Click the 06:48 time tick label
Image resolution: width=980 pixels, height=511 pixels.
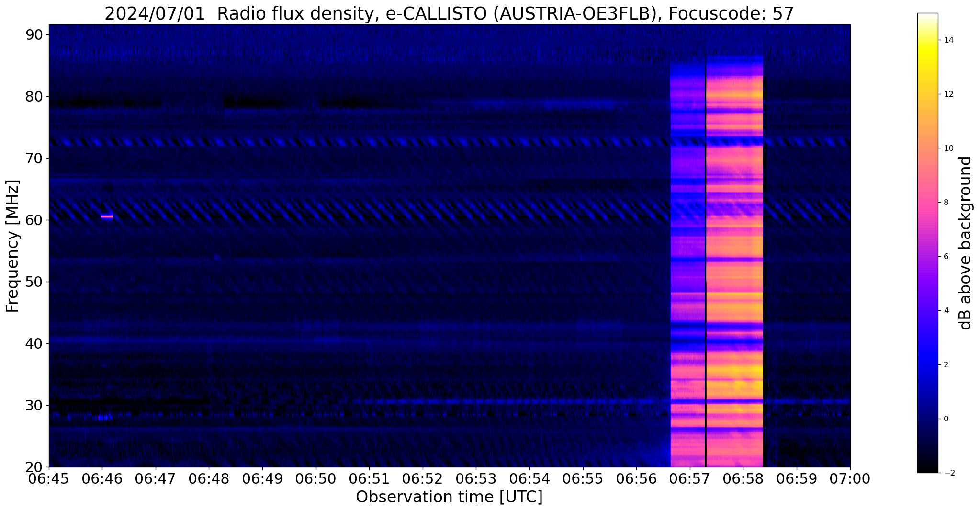pos(209,478)
